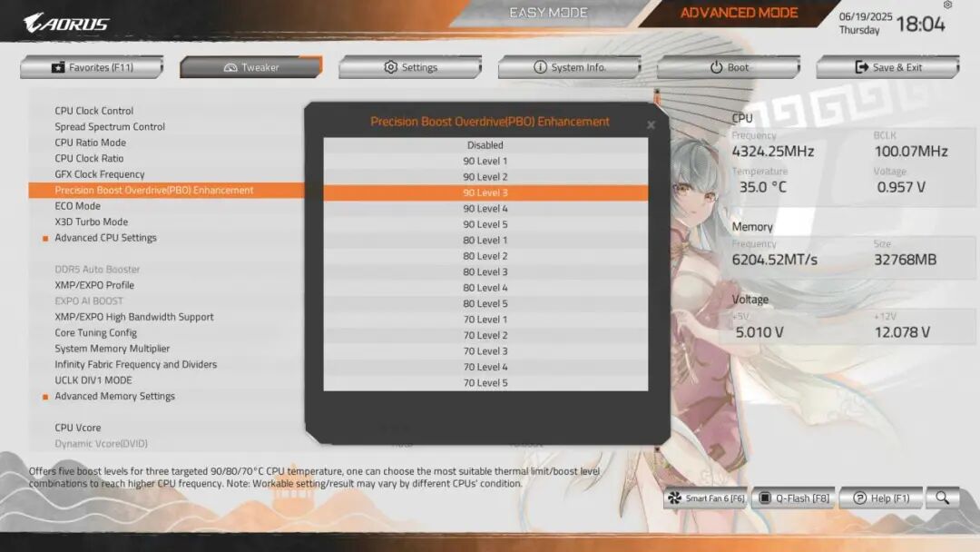Open Smart Fan 6 via its fan icon

coord(674,498)
